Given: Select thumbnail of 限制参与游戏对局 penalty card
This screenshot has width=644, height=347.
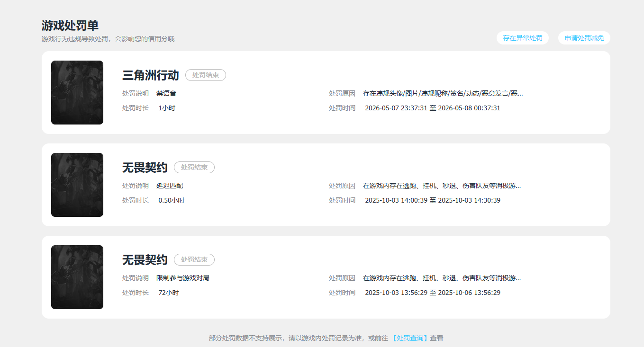Looking at the screenshot, I should click(x=77, y=277).
